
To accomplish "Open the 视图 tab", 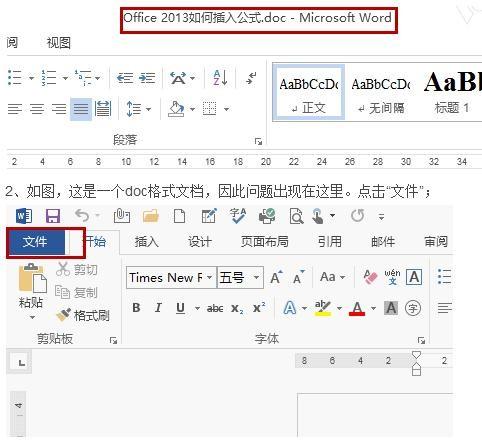I will coord(59,43).
